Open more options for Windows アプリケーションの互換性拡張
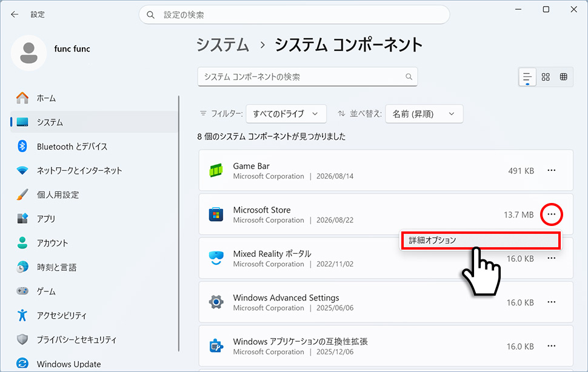 (x=551, y=346)
